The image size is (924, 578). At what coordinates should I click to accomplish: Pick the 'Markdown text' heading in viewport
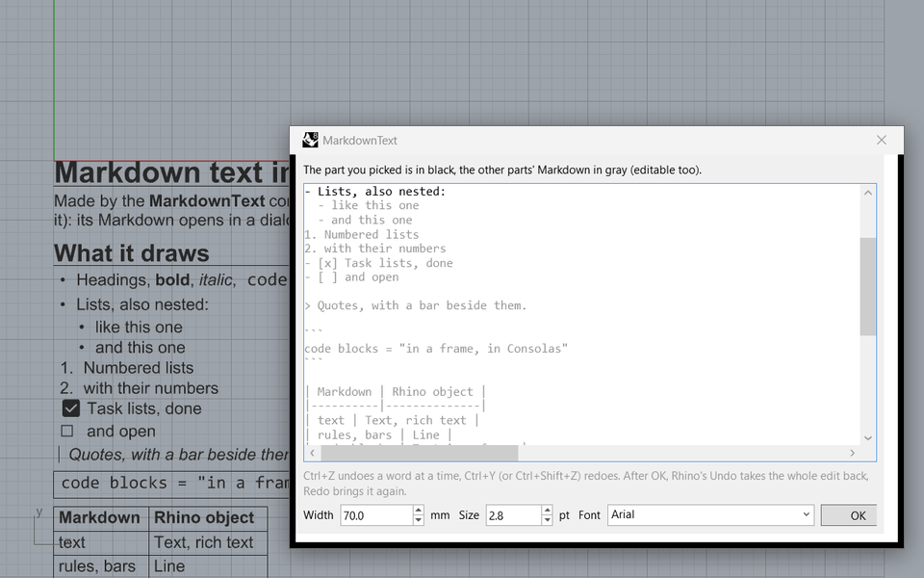[171, 172]
